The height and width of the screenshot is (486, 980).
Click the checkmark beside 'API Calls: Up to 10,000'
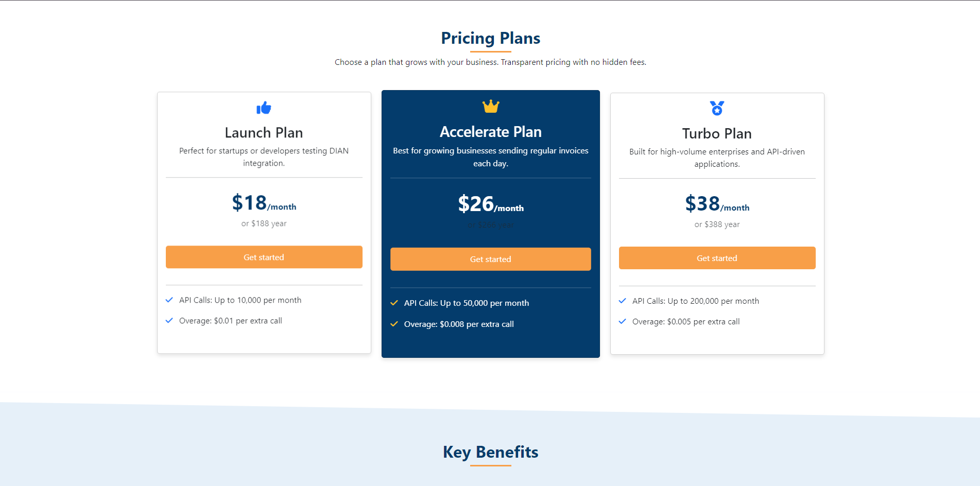[x=169, y=300]
